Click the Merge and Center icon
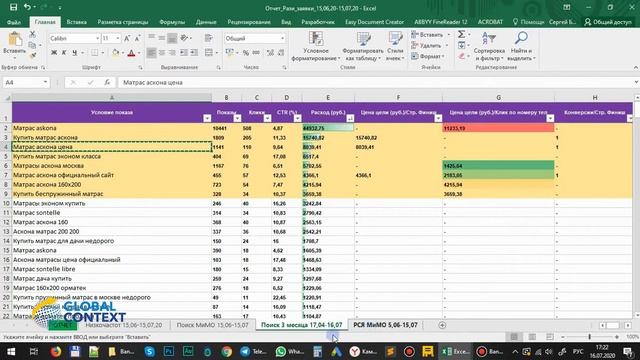Viewport: 640px width, 360px height. (209, 53)
